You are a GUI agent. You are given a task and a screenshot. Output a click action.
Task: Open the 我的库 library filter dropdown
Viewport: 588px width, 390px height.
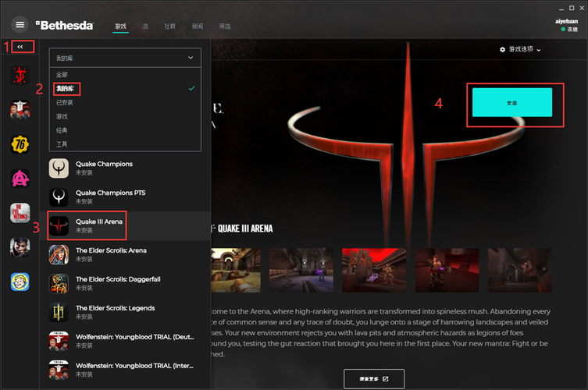click(125, 58)
